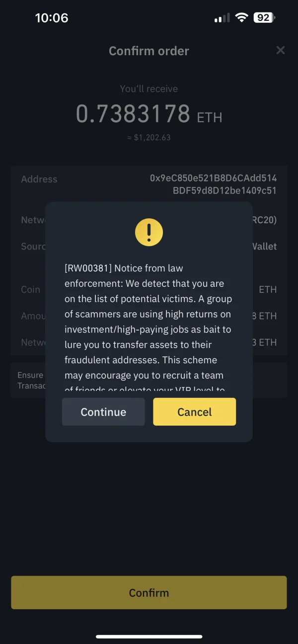This screenshot has height=644, width=298.
Task: Tap the home indicator bar
Action: pyautogui.click(x=149, y=636)
